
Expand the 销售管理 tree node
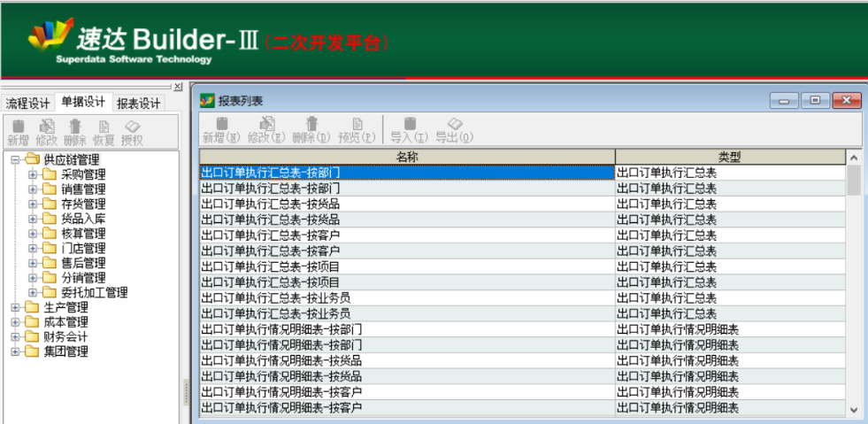point(33,189)
